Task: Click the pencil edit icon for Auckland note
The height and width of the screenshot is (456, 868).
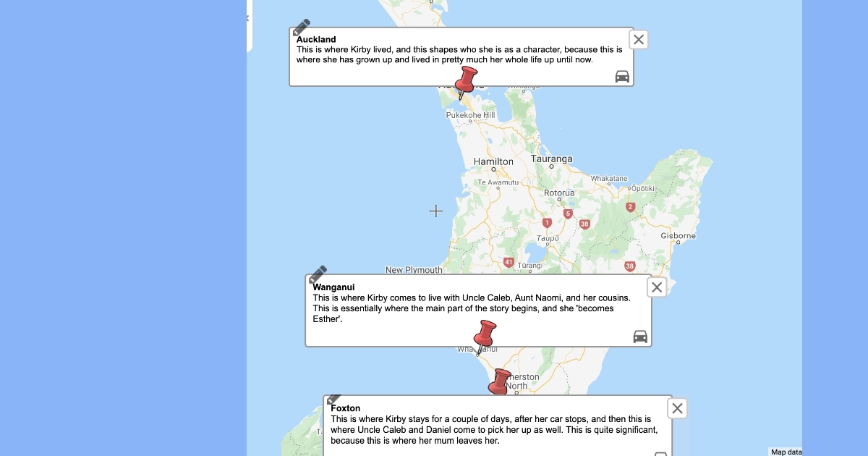Action: coord(302,28)
